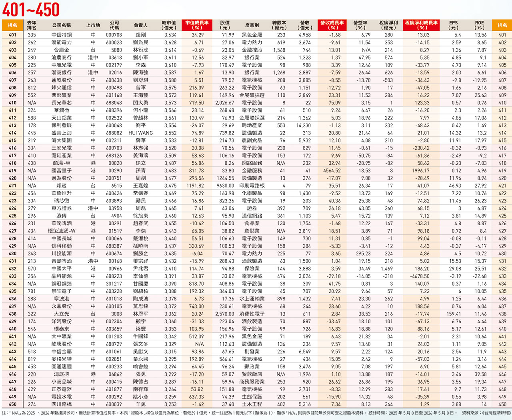This screenshot has width=512, height=420.
Task: Click industry cell "餐飲飯店"
Action: point(252,374)
